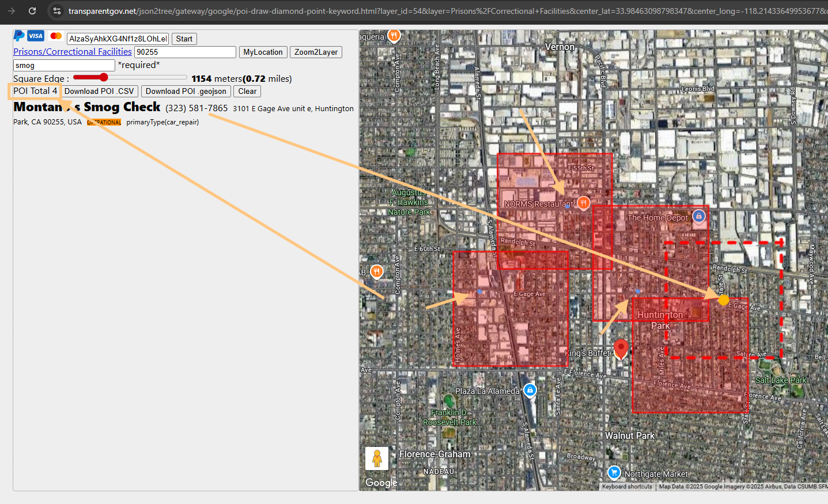Click the NORMS Restaurant map marker
This screenshot has height=504, width=828.
click(x=584, y=203)
